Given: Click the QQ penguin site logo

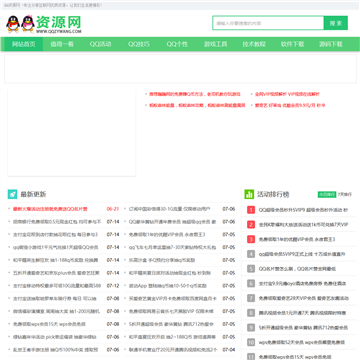Looking at the screenshot, I should coord(44,24).
